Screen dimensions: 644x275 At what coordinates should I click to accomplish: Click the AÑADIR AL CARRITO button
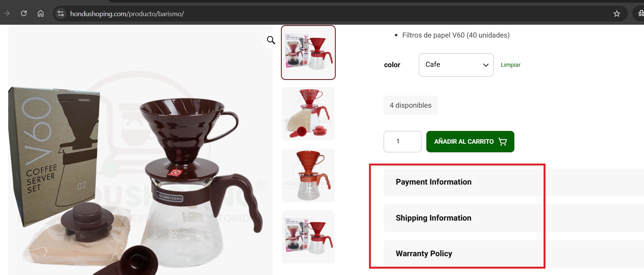[x=470, y=141]
